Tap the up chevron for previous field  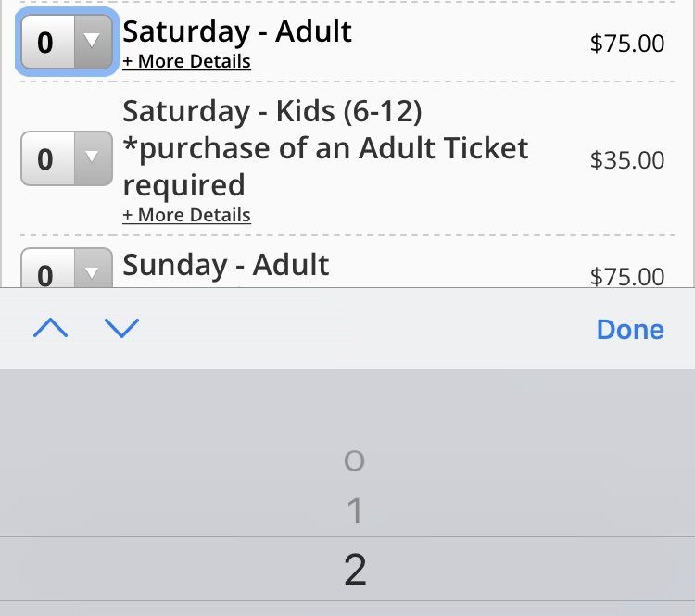[50, 328]
